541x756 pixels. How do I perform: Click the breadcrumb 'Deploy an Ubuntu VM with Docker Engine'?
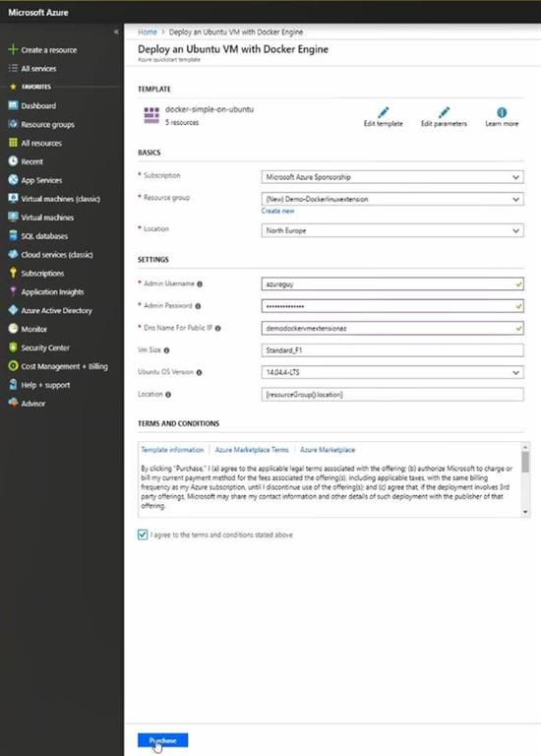coord(236,31)
